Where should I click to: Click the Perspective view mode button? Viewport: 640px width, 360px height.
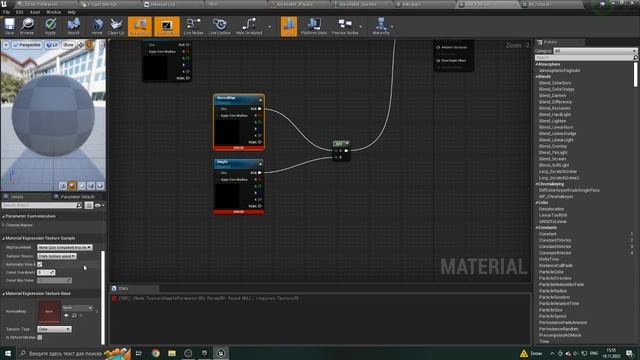pos(27,44)
